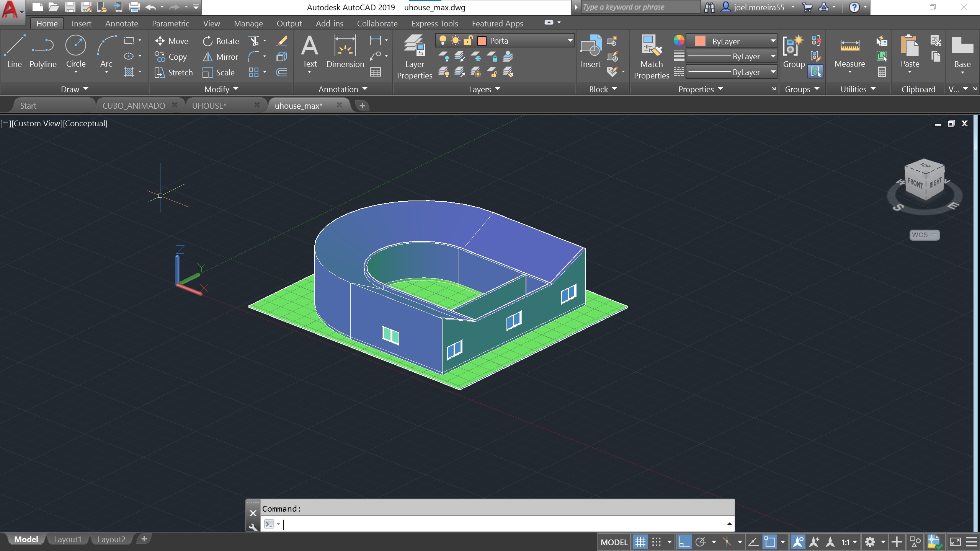Click the Copy tool
The width and height of the screenshot is (980, 551).
[171, 57]
